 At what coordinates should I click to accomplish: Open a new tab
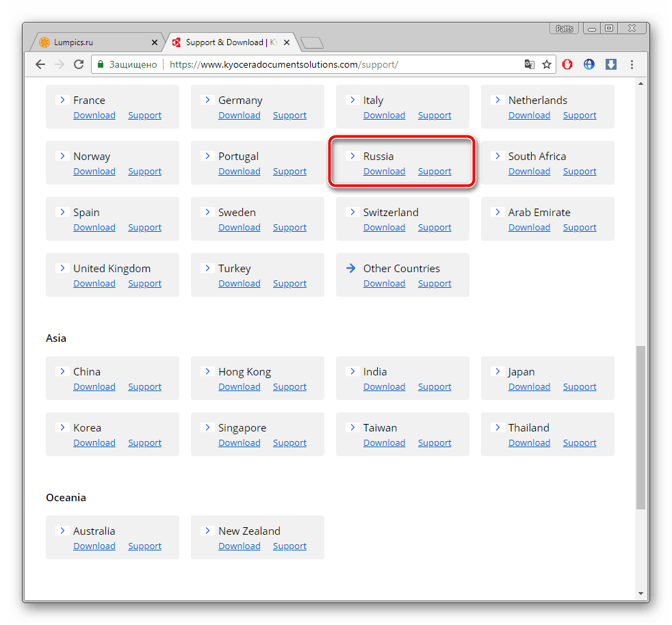coord(312,43)
